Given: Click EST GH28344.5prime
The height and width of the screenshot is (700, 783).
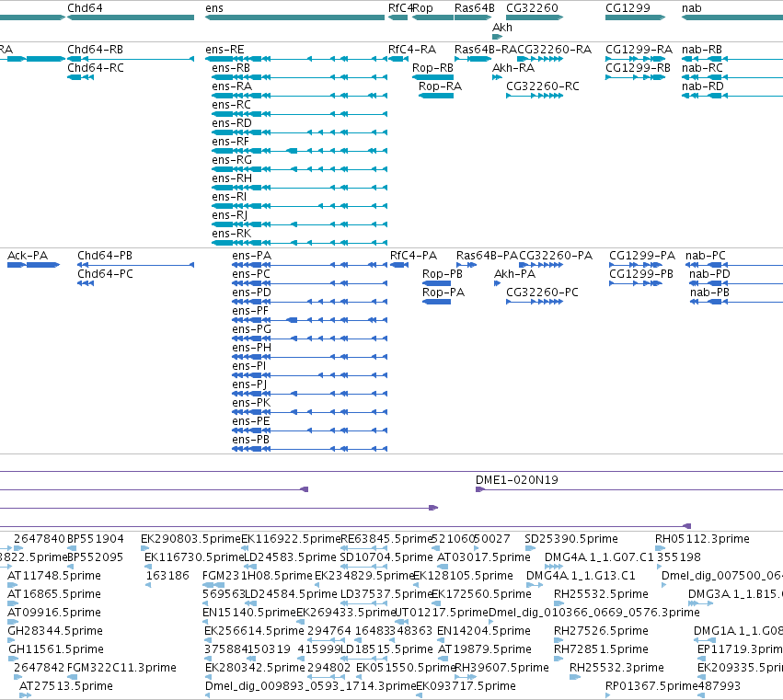Looking at the screenshot, I should point(55,631).
